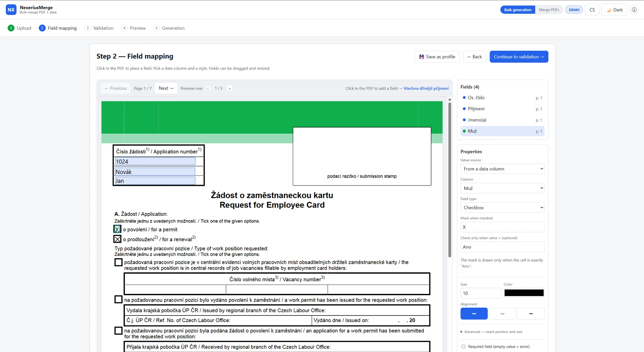Expand Advanced exact position and size
This screenshot has height=352, width=644.
491,332
